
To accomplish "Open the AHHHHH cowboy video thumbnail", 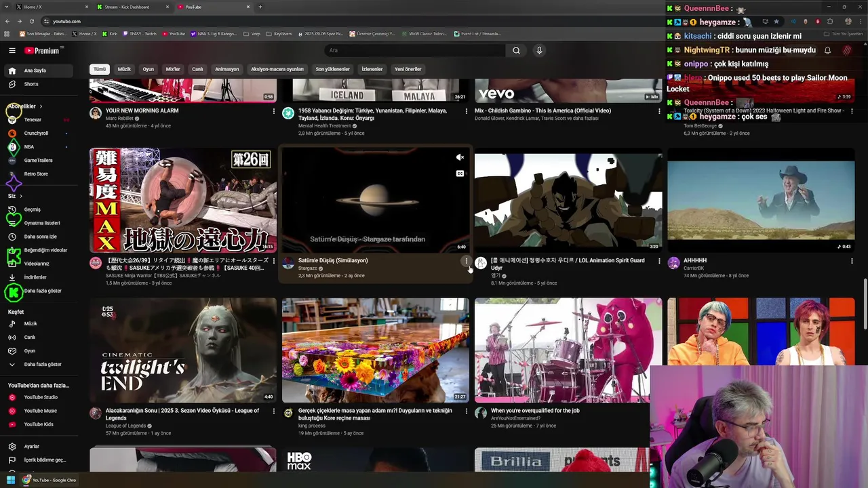I will [761, 201].
